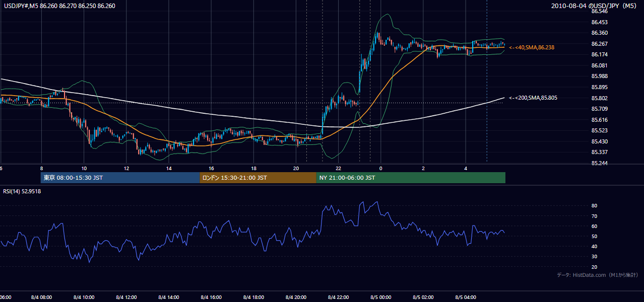Viewport: 644px width, 302px height.
Task: Click the 86.267 price axis label
Action: [x=599, y=44]
